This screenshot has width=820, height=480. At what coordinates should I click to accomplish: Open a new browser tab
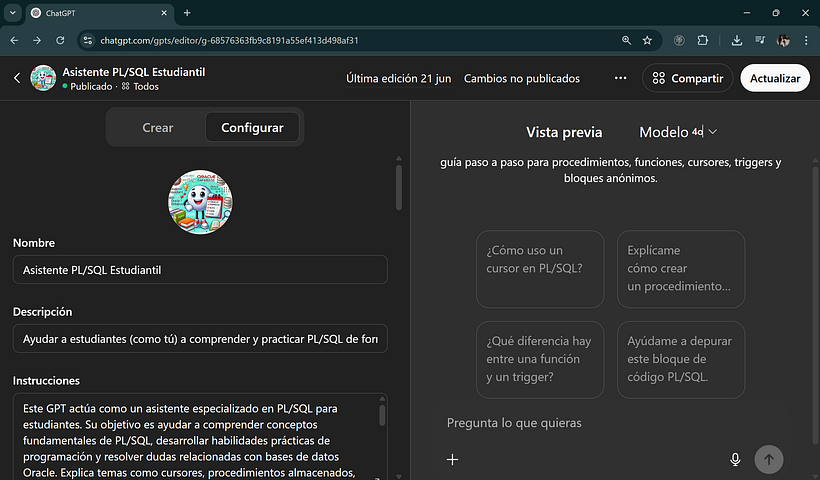pos(187,13)
